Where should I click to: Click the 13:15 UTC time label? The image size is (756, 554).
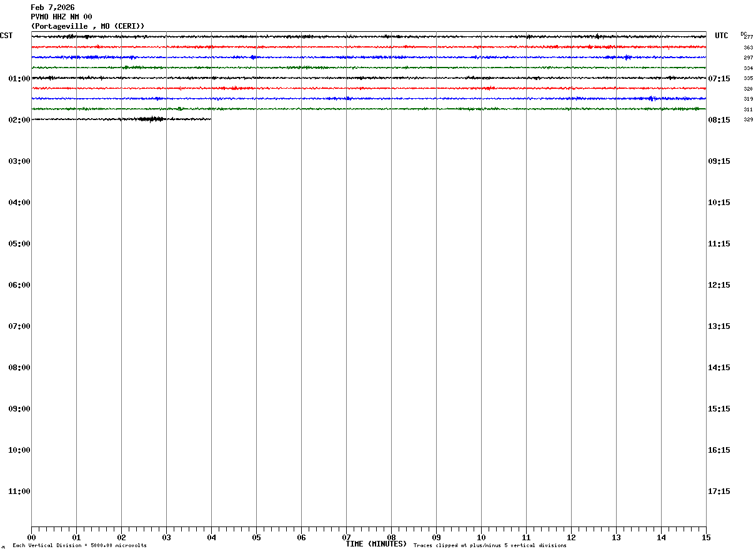point(719,326)
